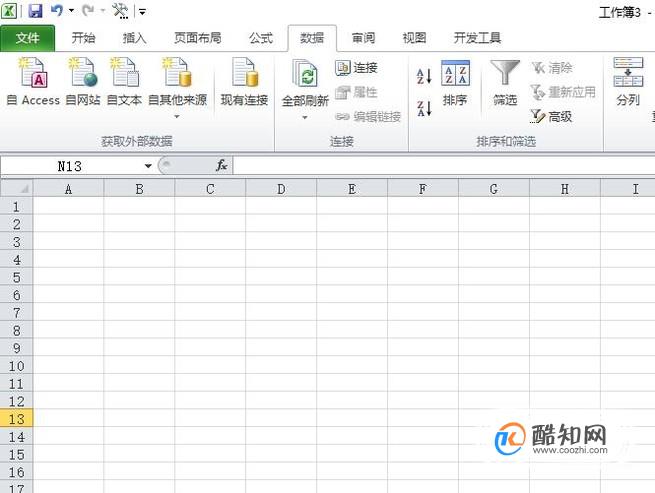
Task: Click the 属性 properties button
Action: (356, 92)
